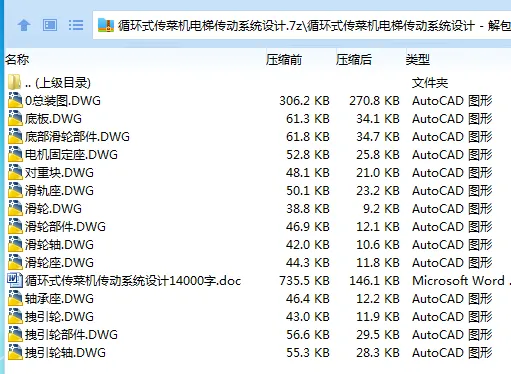Click the parent directory folder icon
This screenshot has height=374, width=511.
[x=15, y=82]
